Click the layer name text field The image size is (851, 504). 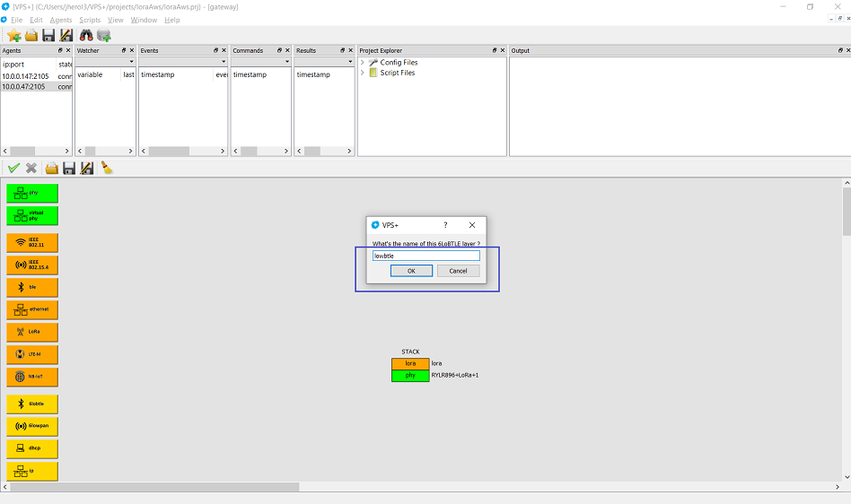[x=425, y=256]
